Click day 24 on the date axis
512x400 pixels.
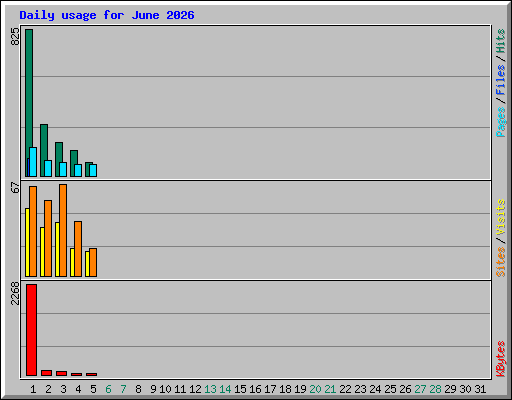coord(375,389)
